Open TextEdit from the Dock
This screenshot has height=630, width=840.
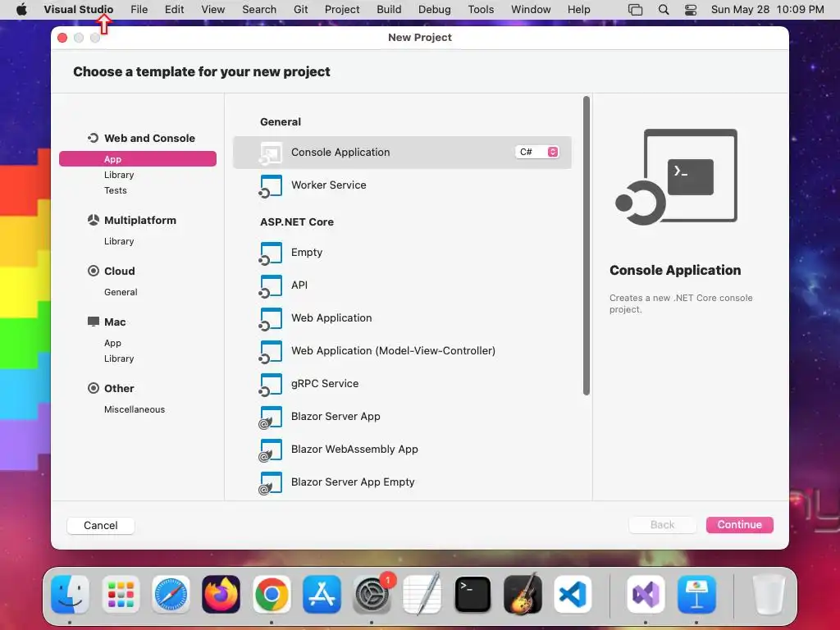click(422, 594)
